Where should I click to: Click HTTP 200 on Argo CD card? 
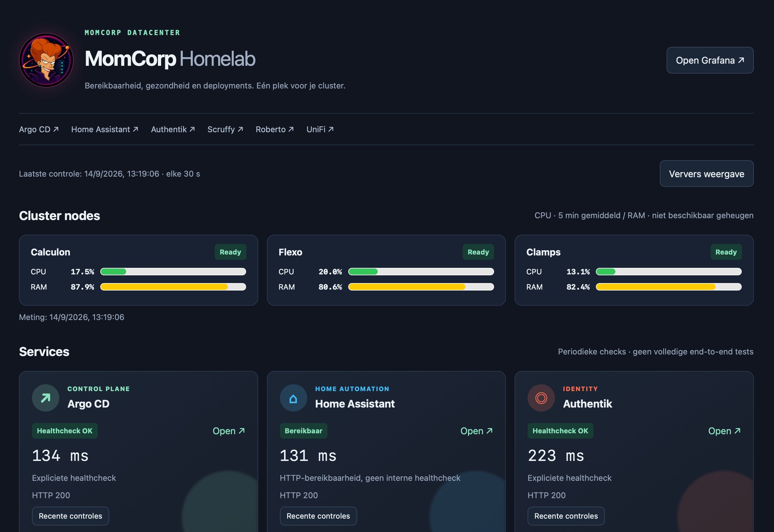tap(51, 495)
